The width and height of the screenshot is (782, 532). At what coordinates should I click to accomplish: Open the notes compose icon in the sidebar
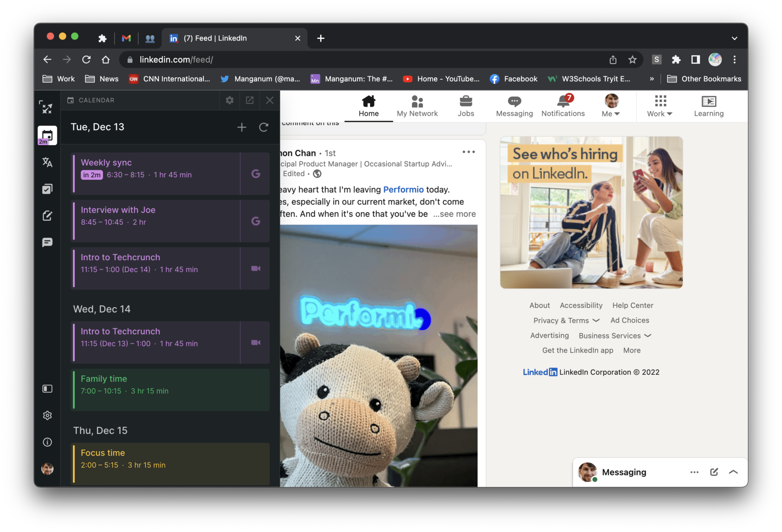47,215
